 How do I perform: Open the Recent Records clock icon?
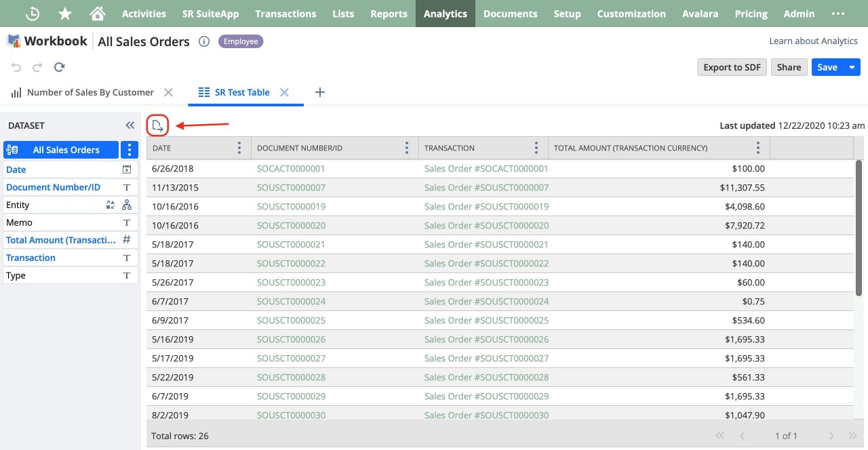33,14
